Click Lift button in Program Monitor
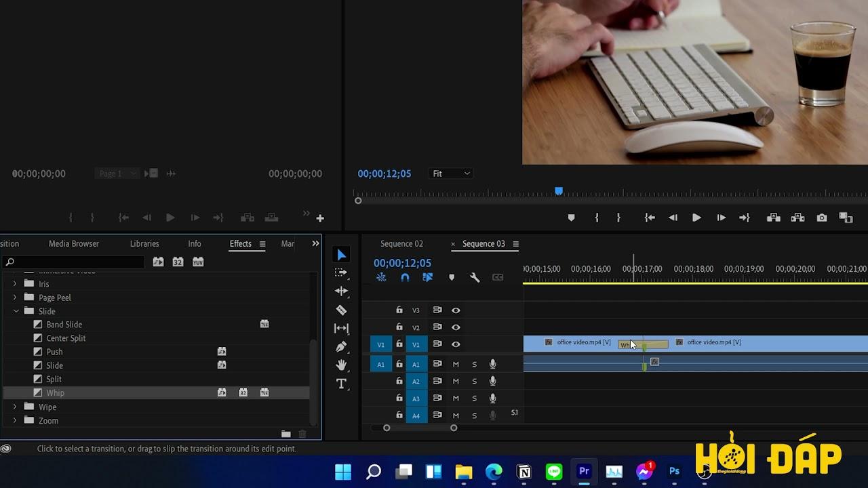This screenshot has height=488, width=868. tap(773, 218)
